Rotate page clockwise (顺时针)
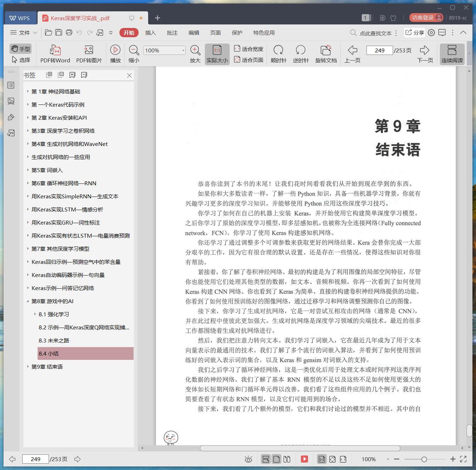 (x=278, y=54)
